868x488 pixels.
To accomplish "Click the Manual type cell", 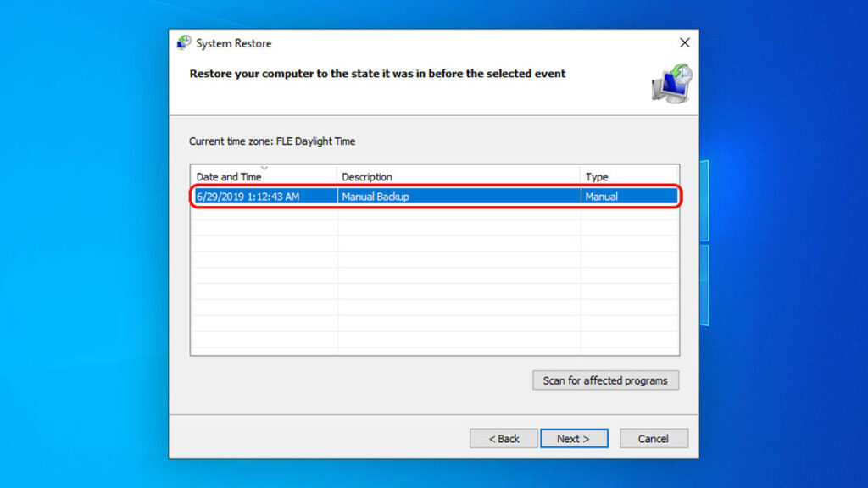I will click(602, 196).
